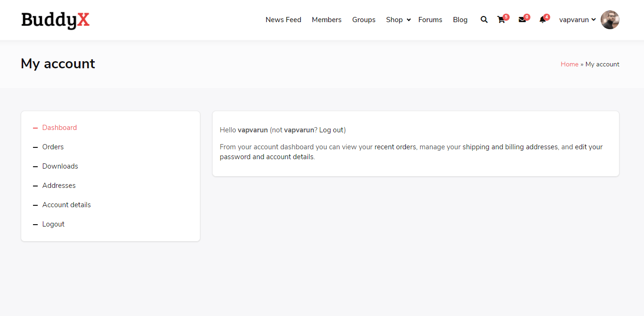Click the recent orders link
This screenshot has height=316, width=644.
395,147
